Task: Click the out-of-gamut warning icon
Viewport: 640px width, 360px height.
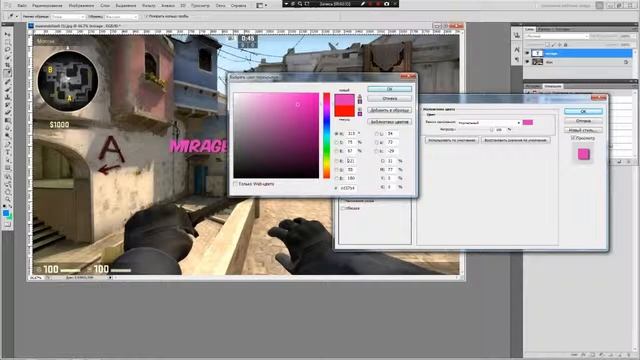Action: [x=360, y=96]
